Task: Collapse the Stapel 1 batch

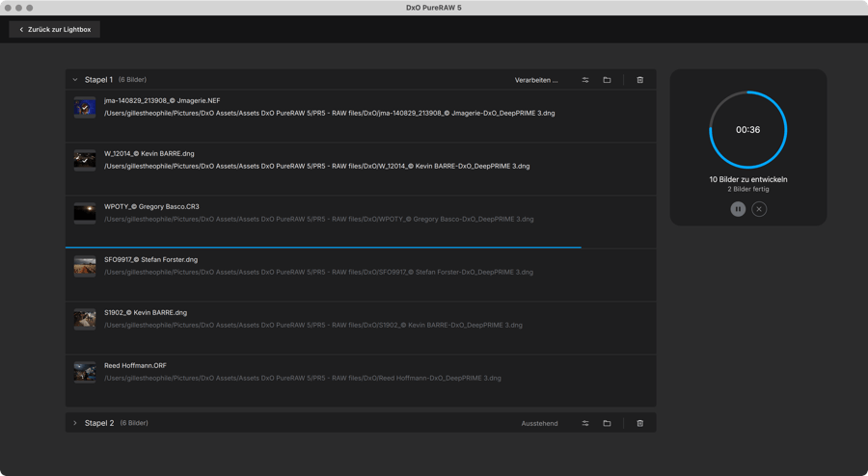Action: (74, 80)
